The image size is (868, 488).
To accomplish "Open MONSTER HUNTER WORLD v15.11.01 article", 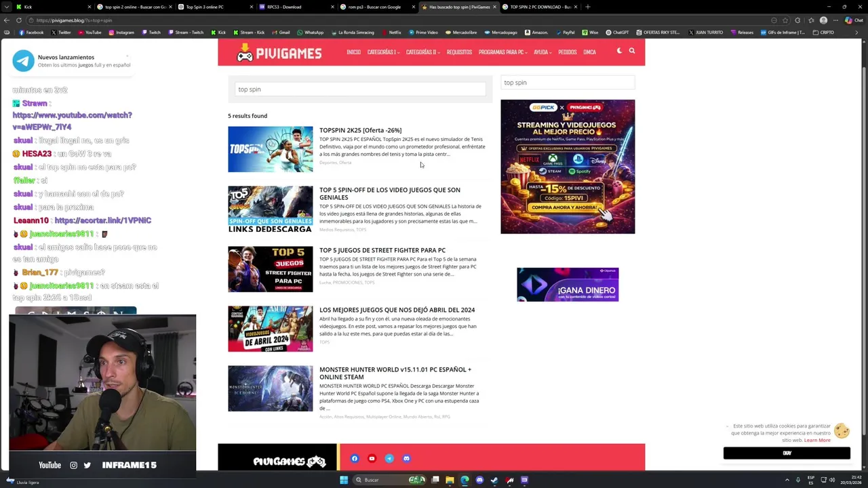I will tap(395, 373).
